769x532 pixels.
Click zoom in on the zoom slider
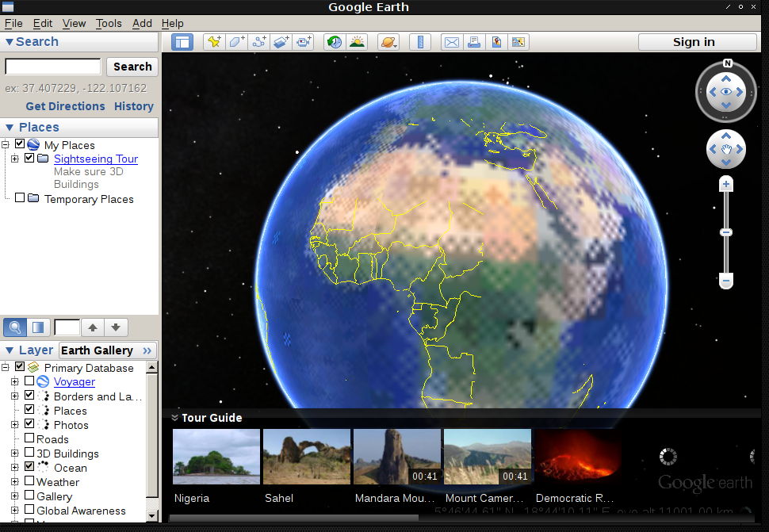pyautogui.click(x=725, y=183)
